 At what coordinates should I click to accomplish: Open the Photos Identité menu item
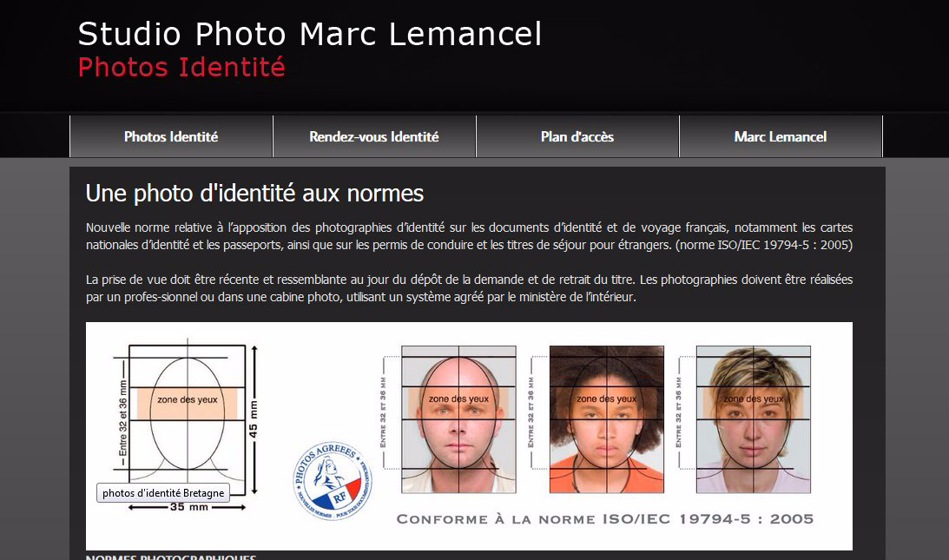[x=171, y=137]
